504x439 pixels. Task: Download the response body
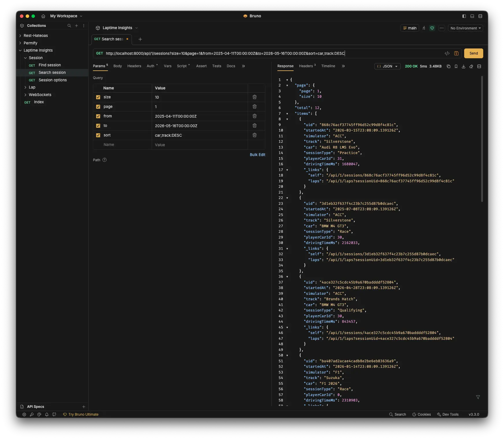point(464,66)
